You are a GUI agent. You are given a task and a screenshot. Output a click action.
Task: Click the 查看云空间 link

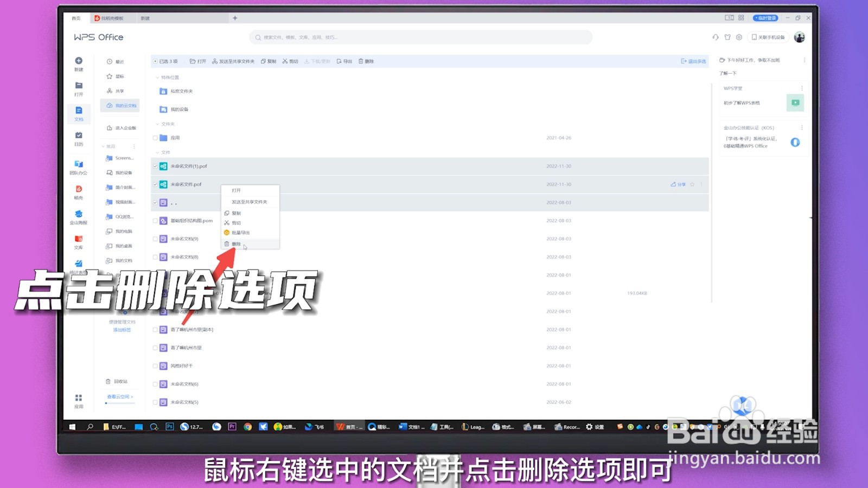(x=120, y=397)
